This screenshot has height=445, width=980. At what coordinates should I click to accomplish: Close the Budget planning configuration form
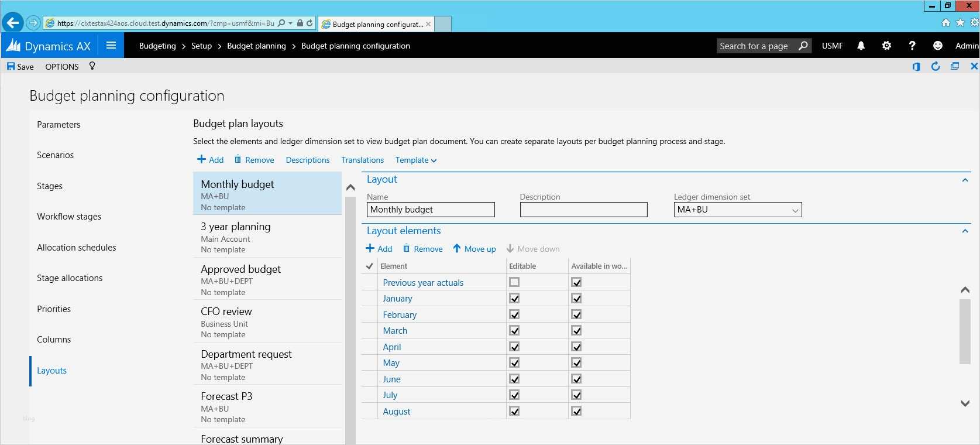[x=974, y=66]
